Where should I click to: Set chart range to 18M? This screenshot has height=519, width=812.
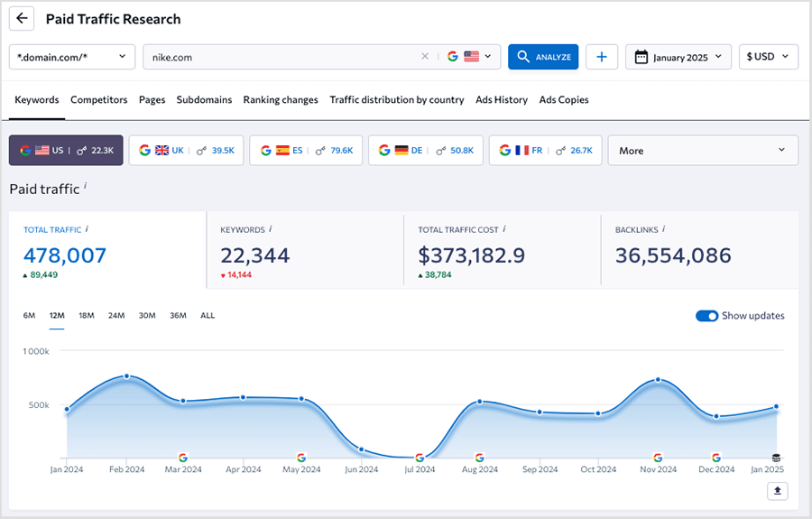pyautogui.click(x=87, y=315)
